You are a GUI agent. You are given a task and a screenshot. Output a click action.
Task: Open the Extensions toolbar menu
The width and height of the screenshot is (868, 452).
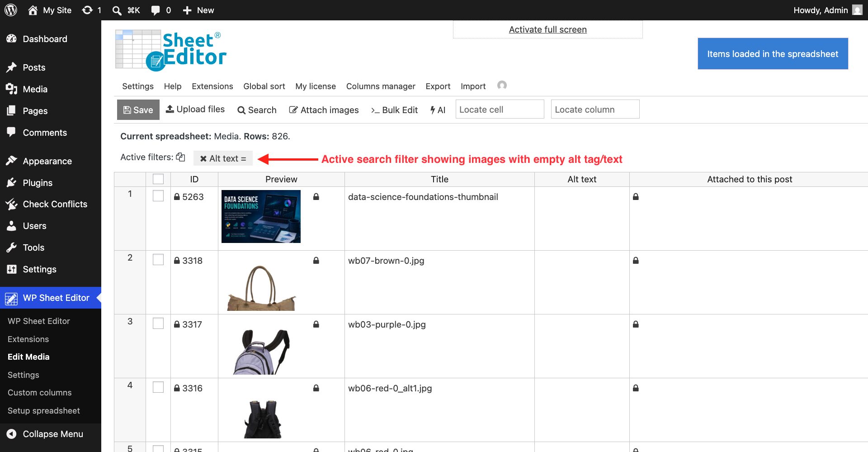point(212,86)
